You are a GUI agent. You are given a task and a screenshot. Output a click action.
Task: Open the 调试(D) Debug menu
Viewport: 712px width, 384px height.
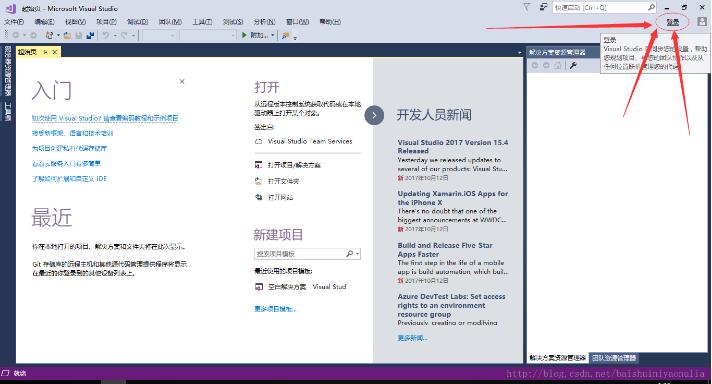tap(137, 22)
